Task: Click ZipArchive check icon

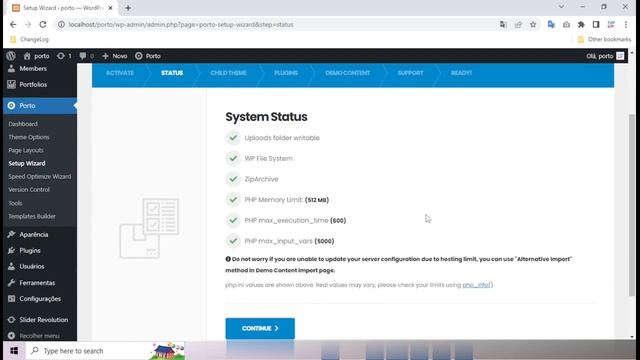Action: pyautogui.click(x=233, y=179)
